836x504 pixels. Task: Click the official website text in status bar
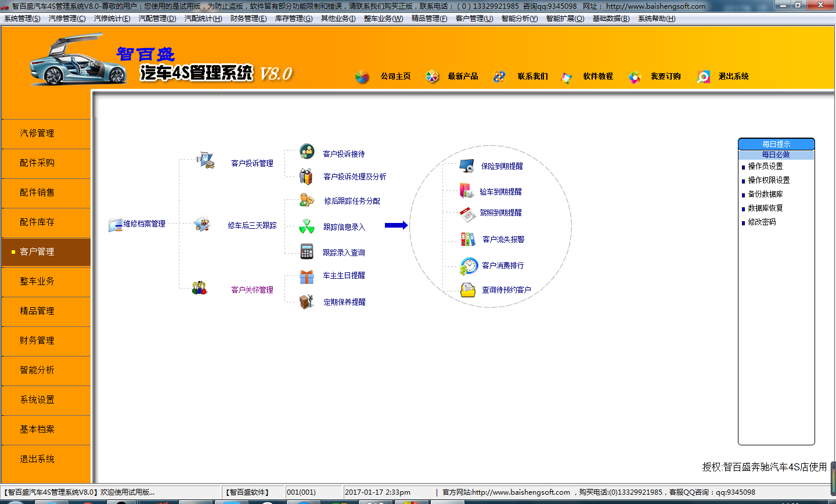click(506, 492)
